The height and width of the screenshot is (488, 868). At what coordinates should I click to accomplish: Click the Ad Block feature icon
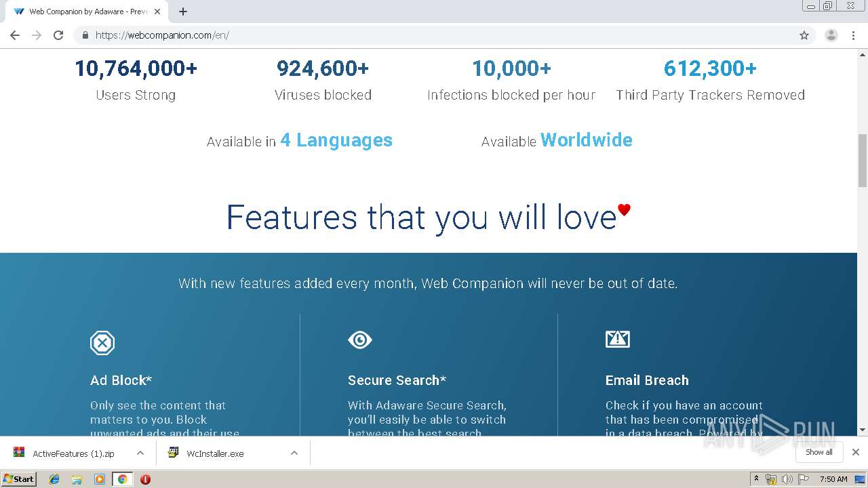click(102, 343)
